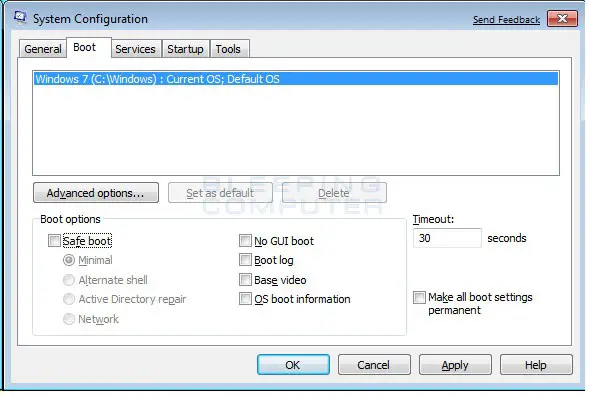Close the System Configuration window
Viewport: 589px width, 397px height.
point(562,18)
